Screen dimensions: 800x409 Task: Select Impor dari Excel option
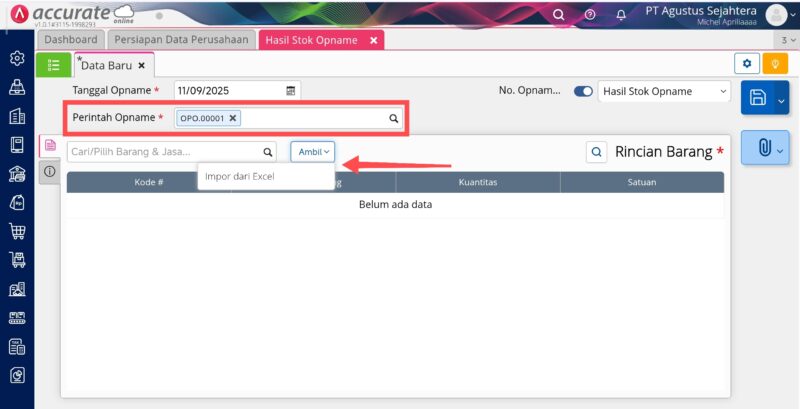tap(239, 176)
